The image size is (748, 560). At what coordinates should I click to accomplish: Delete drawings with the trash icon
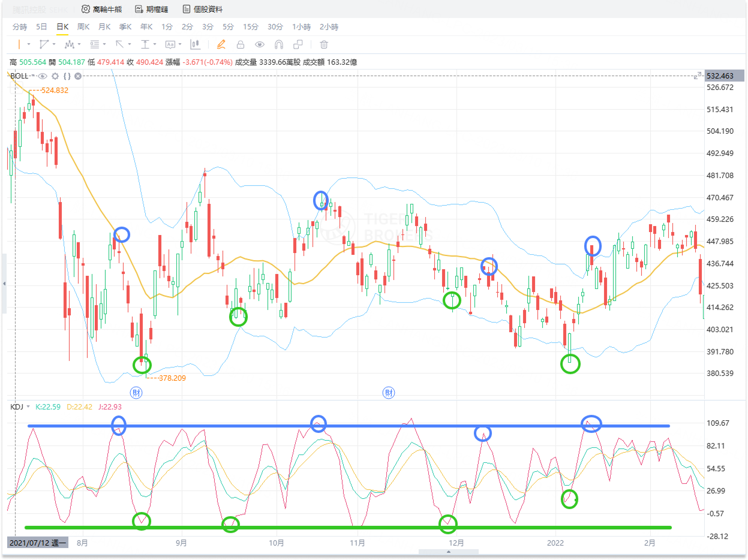pyautogui.click(x=324, y=44)
